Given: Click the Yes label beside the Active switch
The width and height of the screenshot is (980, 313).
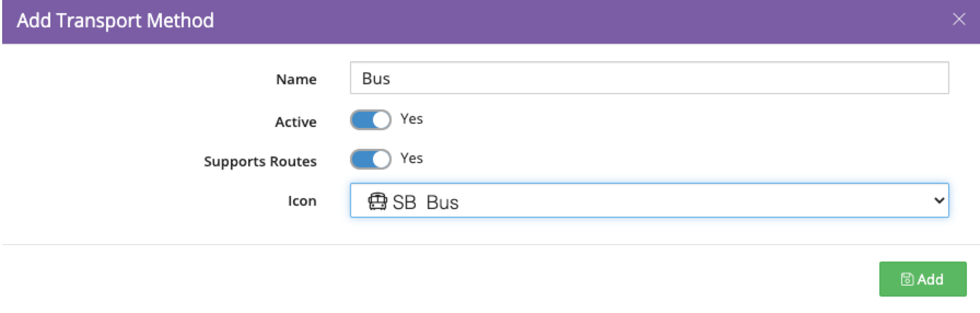Looking at the screenshot, I should 411,119.
